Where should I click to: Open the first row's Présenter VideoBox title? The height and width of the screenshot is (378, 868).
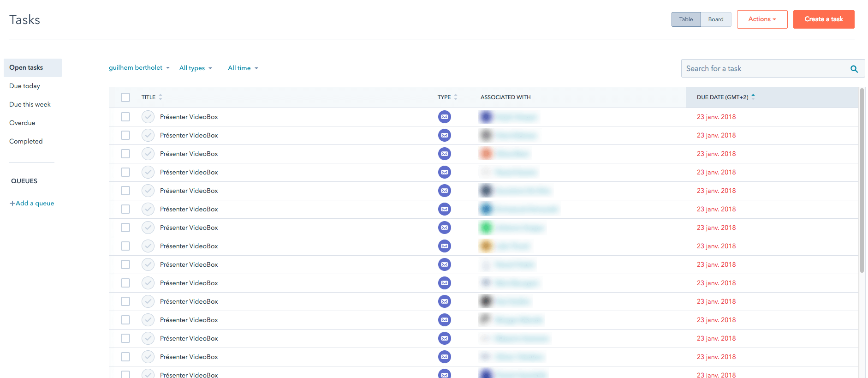[189, 117]
